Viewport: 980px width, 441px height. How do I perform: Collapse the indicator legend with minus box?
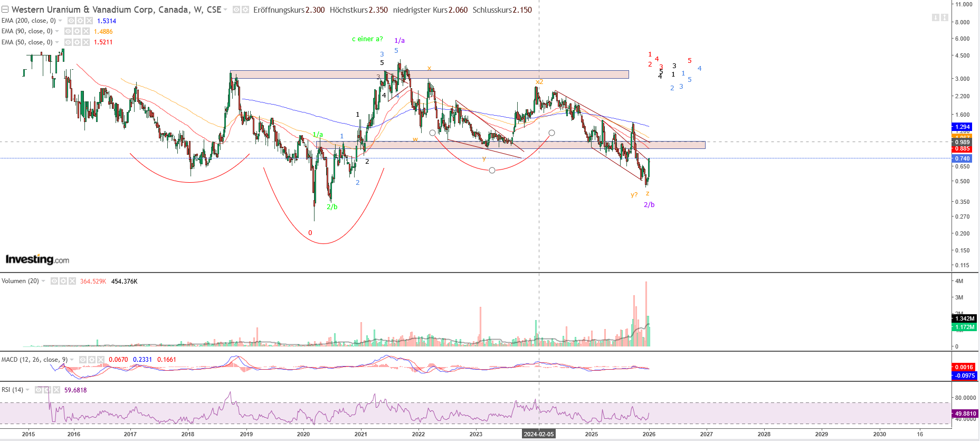click(x=5, y=10)
